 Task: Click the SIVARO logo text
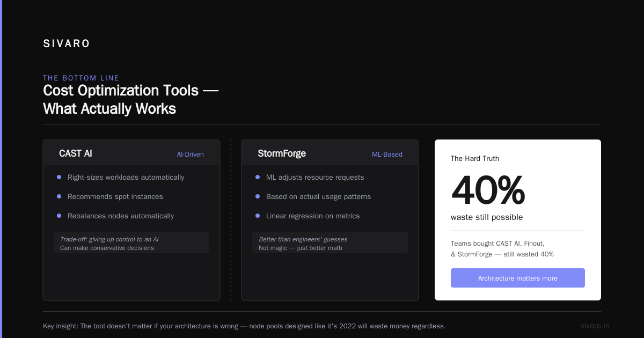[x=67, y=44]
